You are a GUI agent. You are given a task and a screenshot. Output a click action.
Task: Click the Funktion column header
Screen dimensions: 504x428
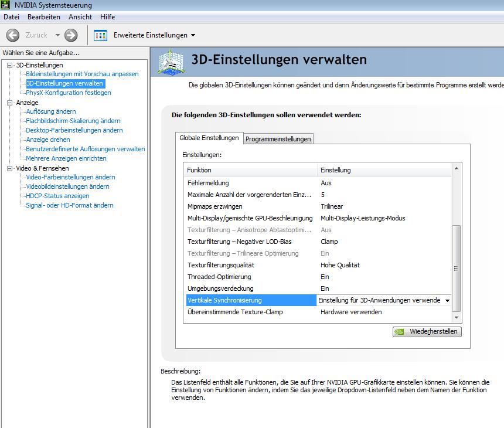(x=250, y=170)
